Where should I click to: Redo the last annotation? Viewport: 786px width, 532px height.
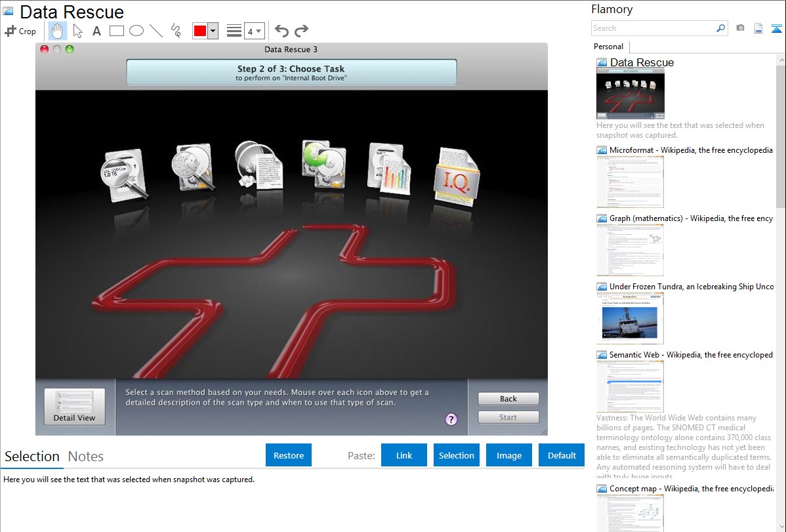pos(301,31)
